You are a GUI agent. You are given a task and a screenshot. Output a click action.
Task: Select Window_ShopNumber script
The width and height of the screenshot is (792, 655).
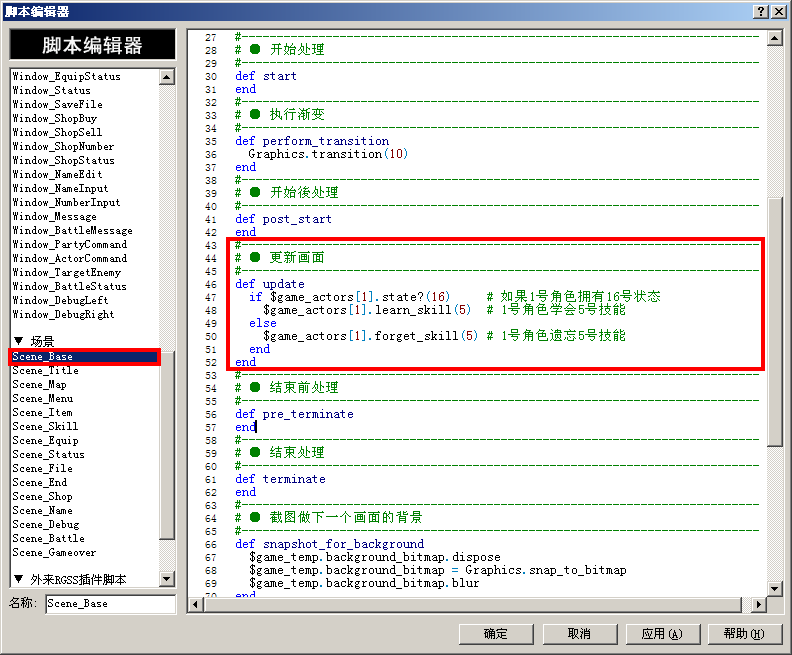click(63, 146)
